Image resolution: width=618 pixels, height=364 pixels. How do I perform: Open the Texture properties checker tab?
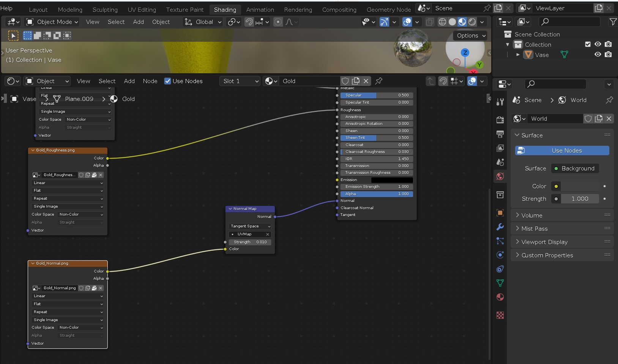500,315
